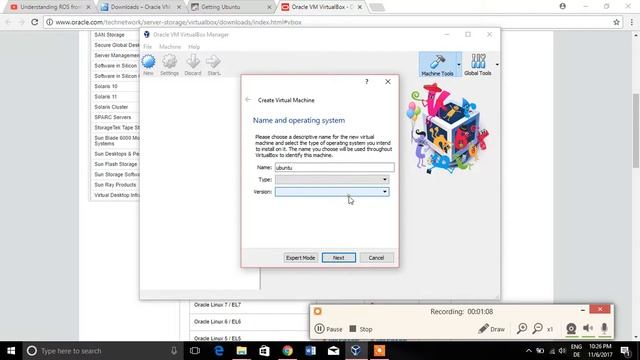Open File menu in VirtualBox Manager
Image resolution: width=640 pixels, height=360 pixels.
[x=147, y=47]
